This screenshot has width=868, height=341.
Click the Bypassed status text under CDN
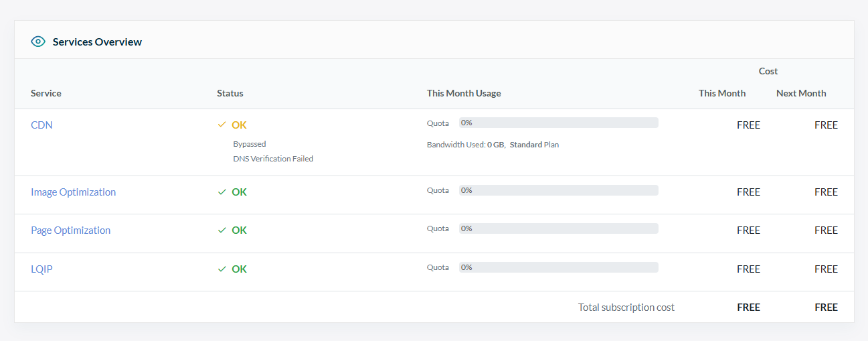(250, 144)
